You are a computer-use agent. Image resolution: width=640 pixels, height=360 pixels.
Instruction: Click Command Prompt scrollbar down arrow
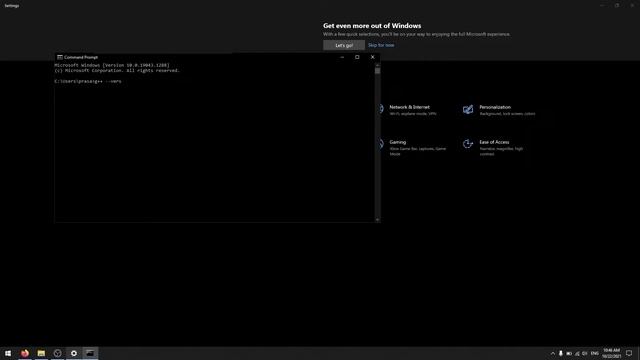click(378, 220)
